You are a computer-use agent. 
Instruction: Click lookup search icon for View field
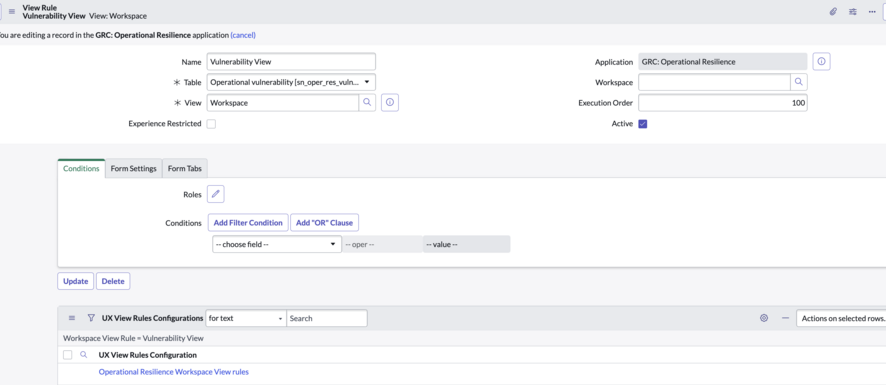point(367,102)
